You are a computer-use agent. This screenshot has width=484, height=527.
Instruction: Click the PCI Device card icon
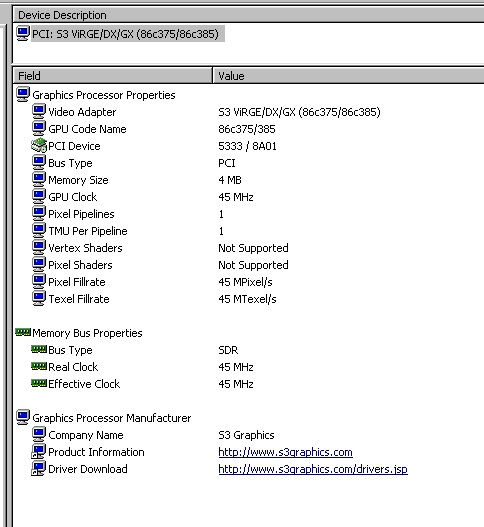[x=39, y=146]
